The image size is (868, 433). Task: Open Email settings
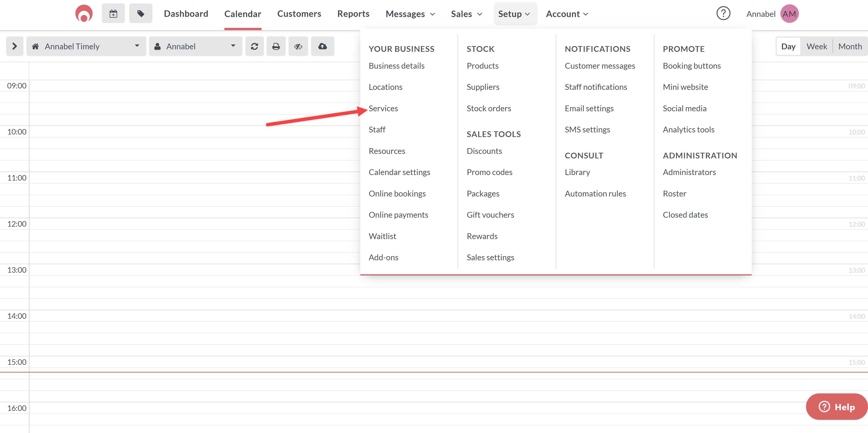click(589, 108)
